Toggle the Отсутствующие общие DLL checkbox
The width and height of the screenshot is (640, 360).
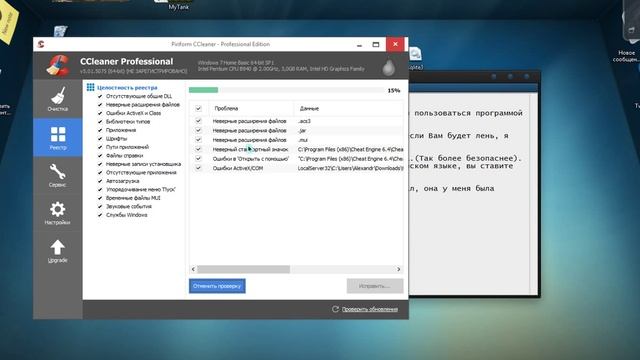(100, 96)
